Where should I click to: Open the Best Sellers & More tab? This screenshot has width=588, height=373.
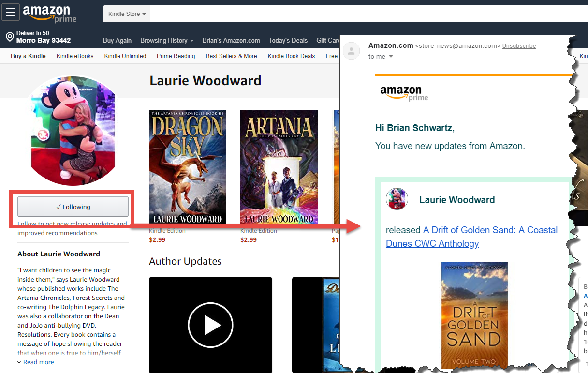coord(232,56)
